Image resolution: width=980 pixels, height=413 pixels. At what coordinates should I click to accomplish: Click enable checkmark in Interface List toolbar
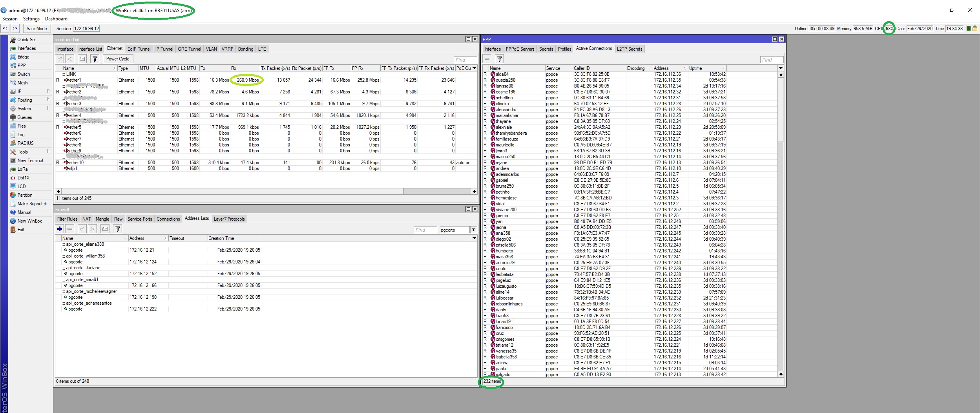[60, 59]
